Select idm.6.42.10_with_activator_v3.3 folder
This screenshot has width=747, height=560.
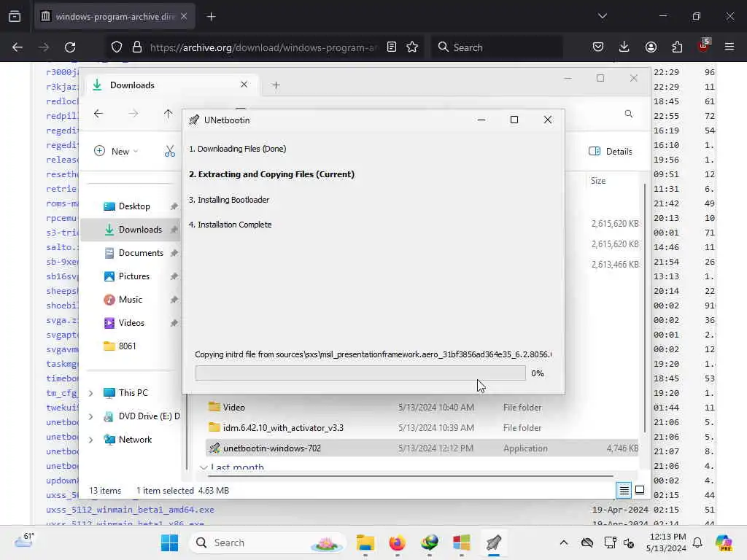tap(422, 427)
